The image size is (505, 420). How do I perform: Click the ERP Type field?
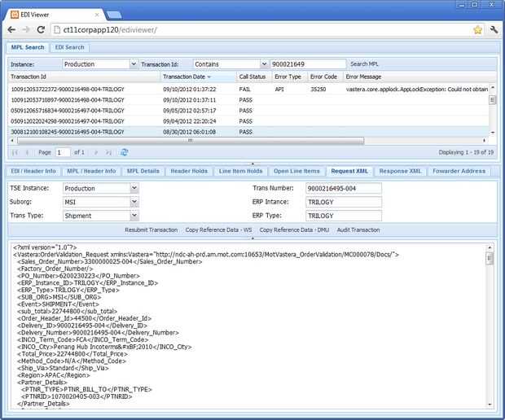344,216
